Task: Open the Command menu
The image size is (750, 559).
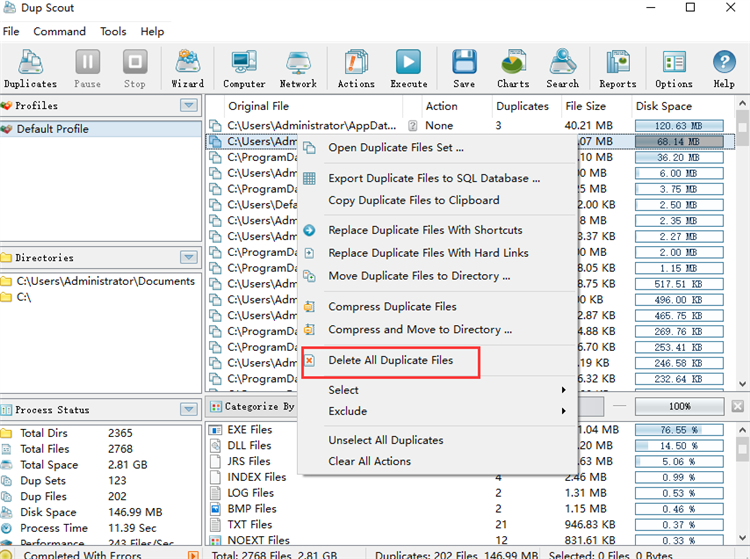Action: click(59, 32)
